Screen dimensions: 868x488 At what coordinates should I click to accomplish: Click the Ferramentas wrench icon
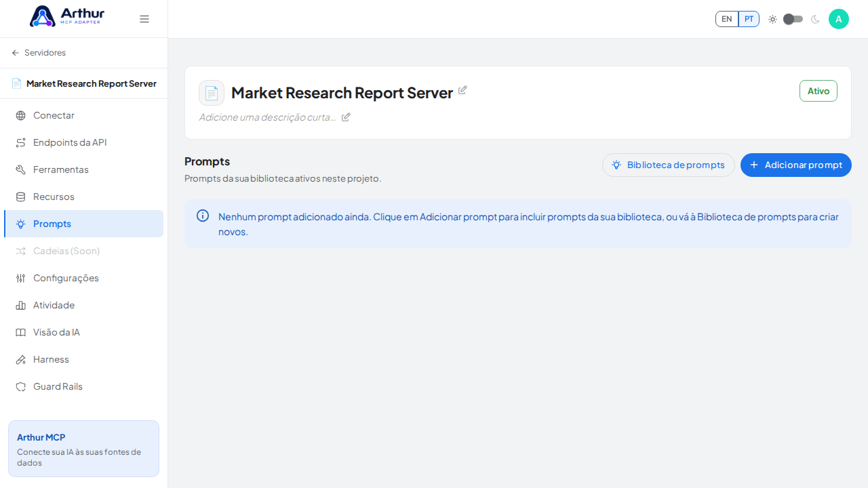tap(20, 169)
